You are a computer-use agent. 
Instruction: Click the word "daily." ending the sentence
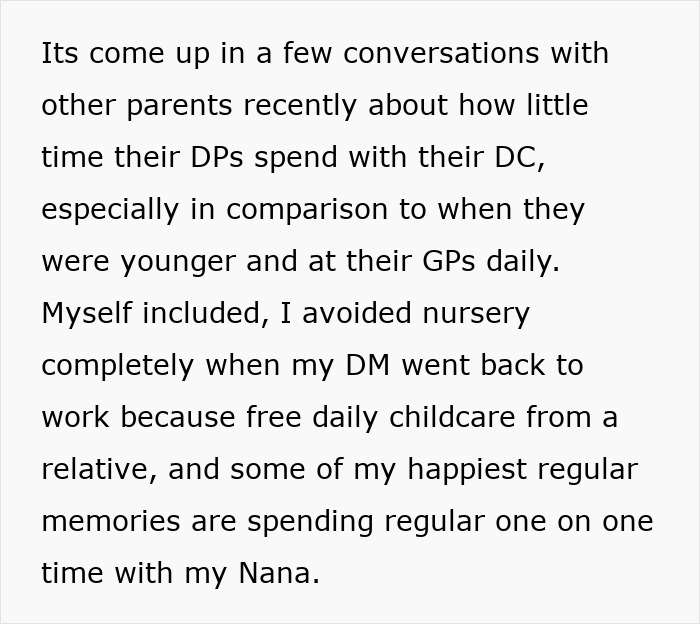coord(523,262)
